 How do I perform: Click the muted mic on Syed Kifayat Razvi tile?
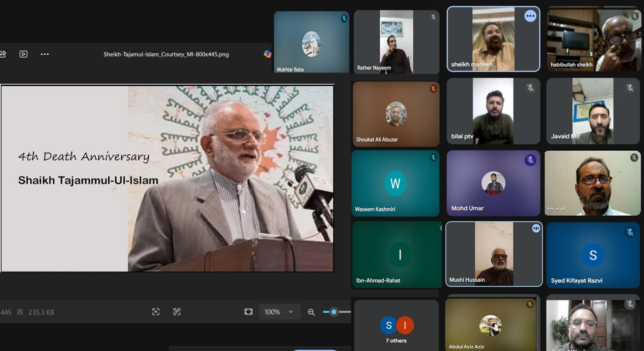630,232
